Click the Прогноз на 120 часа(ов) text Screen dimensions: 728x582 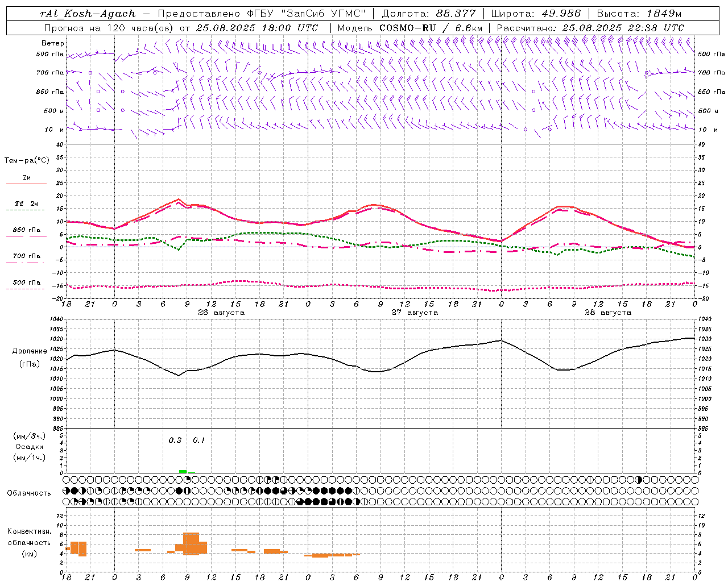click(x=109, y=28)
